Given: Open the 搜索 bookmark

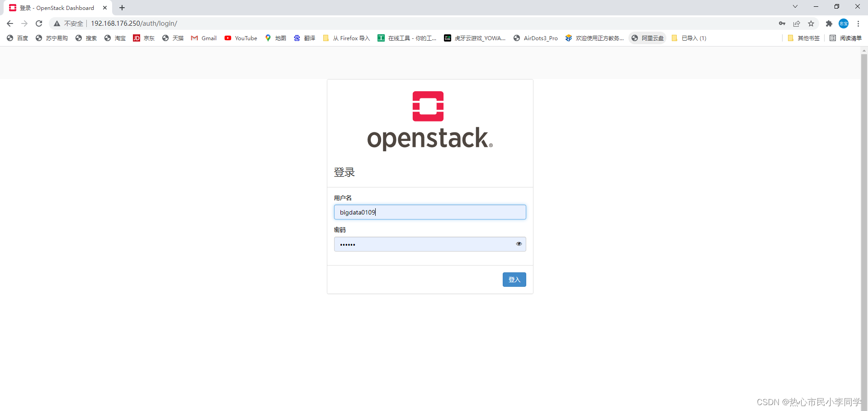Looking at the screenshot, I should pyautogui.click(x=86, y=38).
